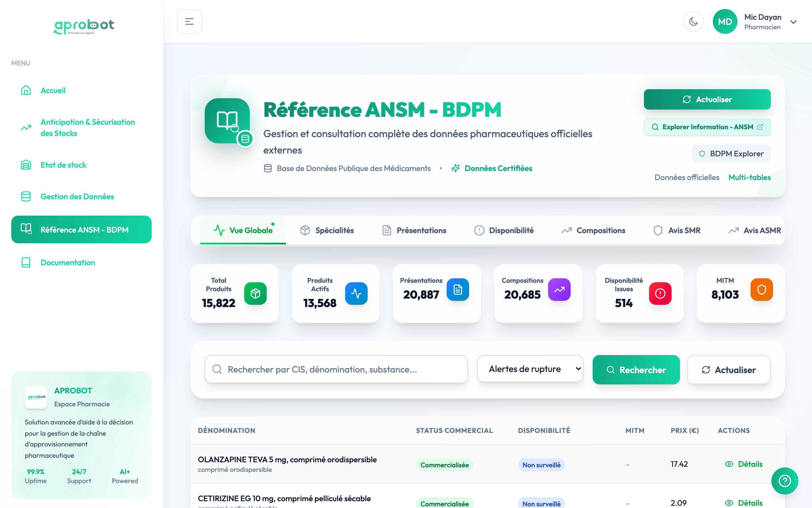Click the 99.9% Uptime stat
812x508 pixels.
pyautogui.click(x=36, y=476)
